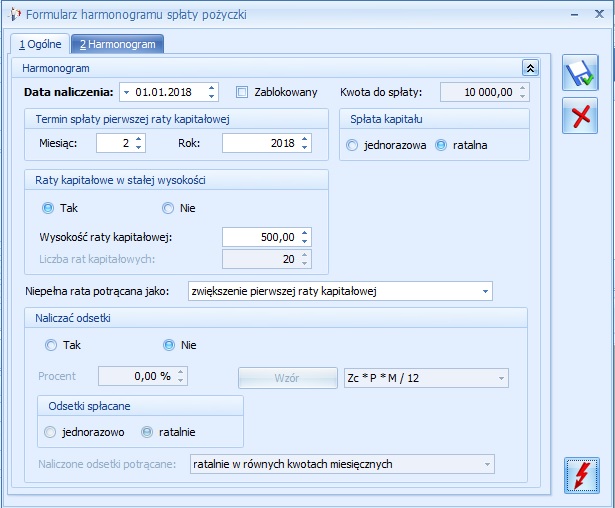Image resolution: width=615 pixels, height=508 pixels.
Task: Click the Wzór button
Action: pos(287,378)
